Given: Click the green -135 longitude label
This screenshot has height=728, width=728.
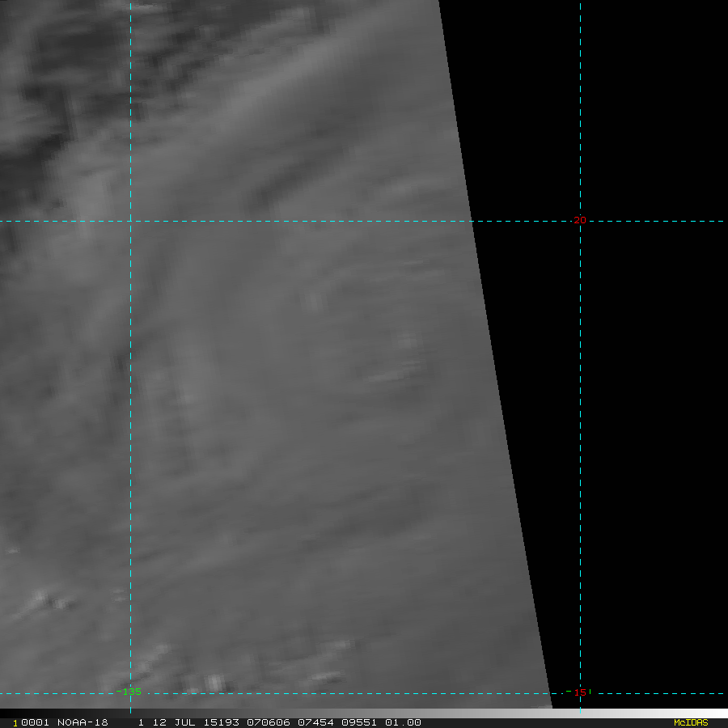Looking at the screenshot, I should click(x=129, y=692).
